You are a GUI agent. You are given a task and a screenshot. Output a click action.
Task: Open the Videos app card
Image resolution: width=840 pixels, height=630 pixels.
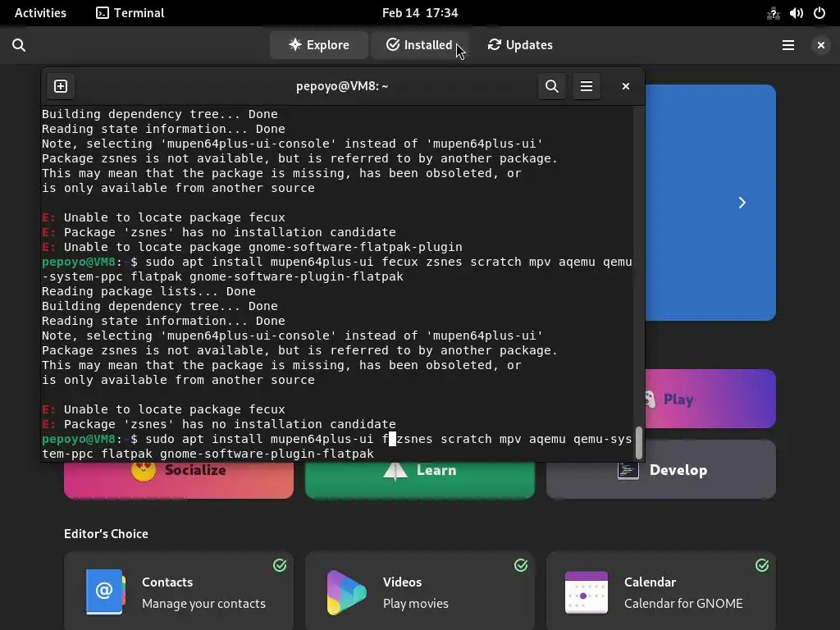[419, 591]
